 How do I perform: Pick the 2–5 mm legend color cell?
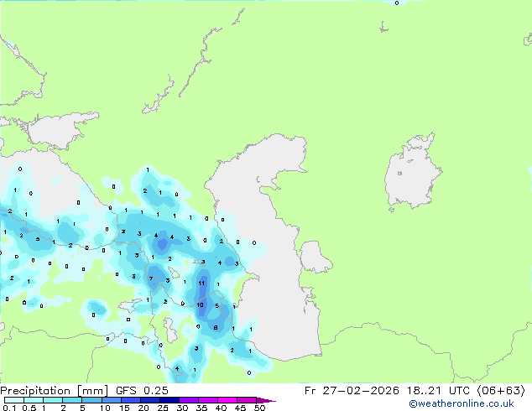[72, 400]
